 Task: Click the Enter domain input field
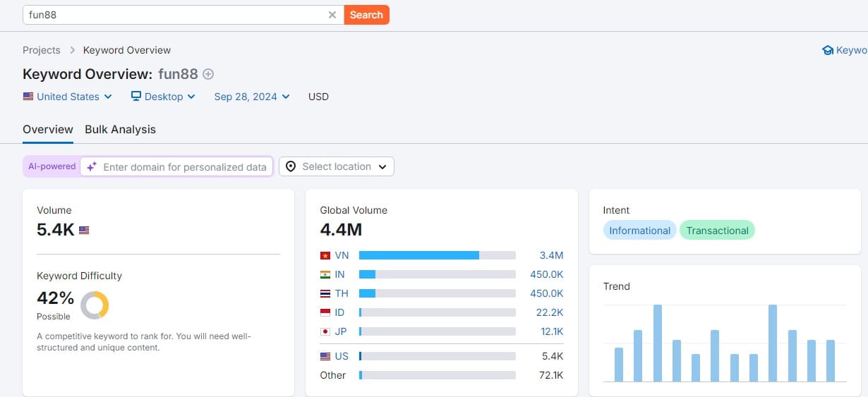pyautogui.click(x=185, y=167)
